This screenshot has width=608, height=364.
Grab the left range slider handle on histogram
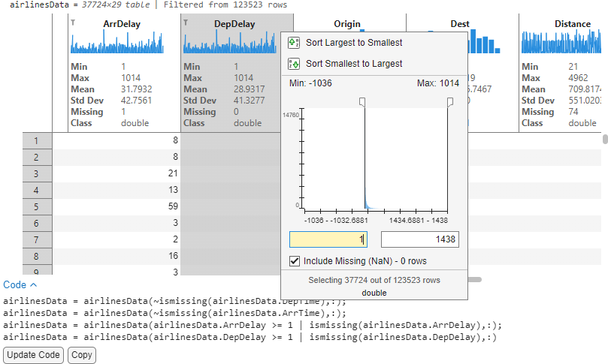[x=362, y=101]
